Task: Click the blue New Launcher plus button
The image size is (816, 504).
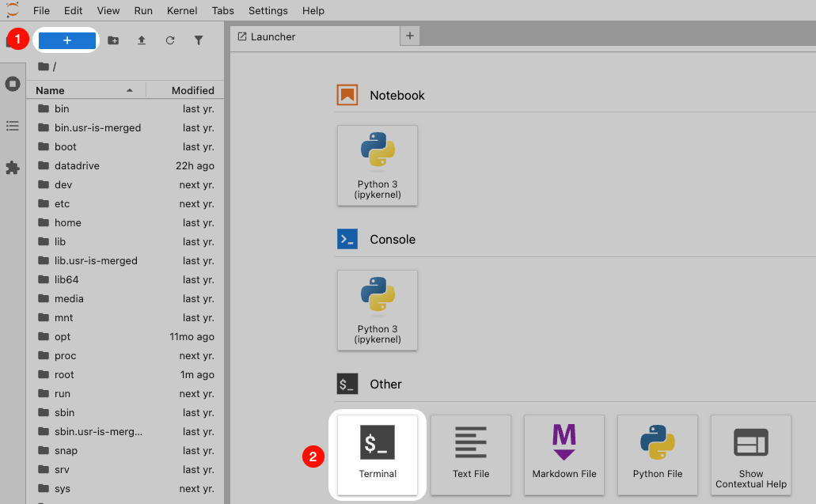Action: pos(66,40)
